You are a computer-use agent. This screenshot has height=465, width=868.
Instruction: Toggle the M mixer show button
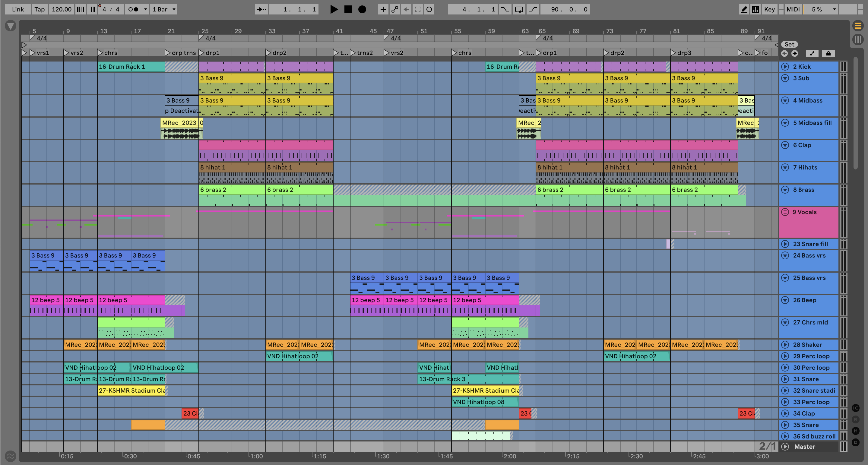[855, 431]
